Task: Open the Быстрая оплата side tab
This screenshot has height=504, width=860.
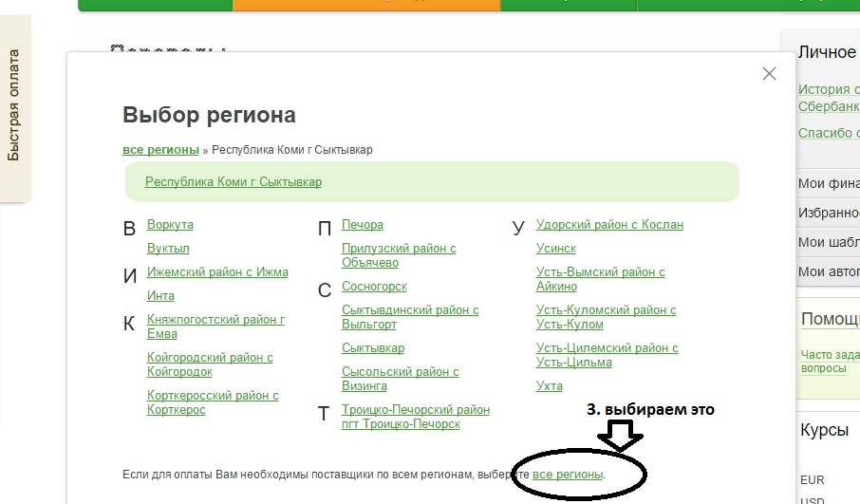Action: pyautogui.click(x=14, y=107)
